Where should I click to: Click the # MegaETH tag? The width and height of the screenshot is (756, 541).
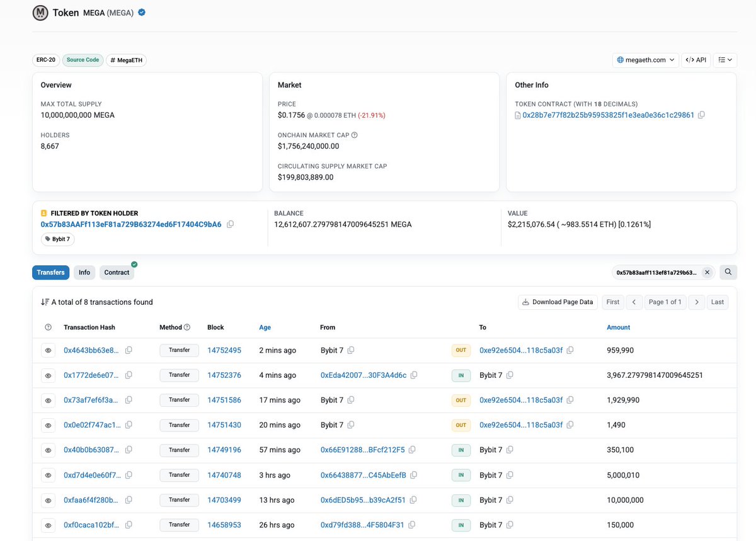[x=127, y=60]
